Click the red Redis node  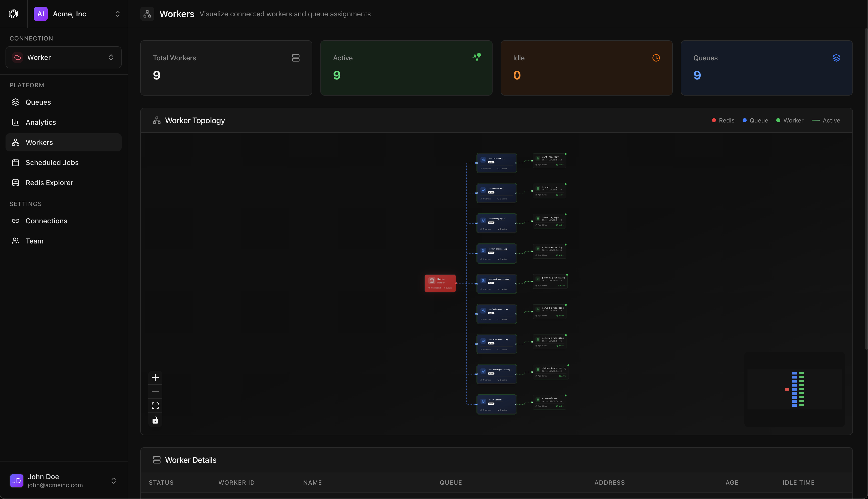click(x=440, y=283)
